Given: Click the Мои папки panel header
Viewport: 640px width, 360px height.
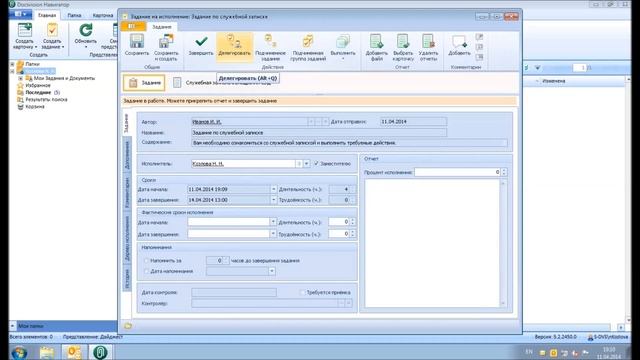Looking at the screenshot, I should (x=63, y=326).
